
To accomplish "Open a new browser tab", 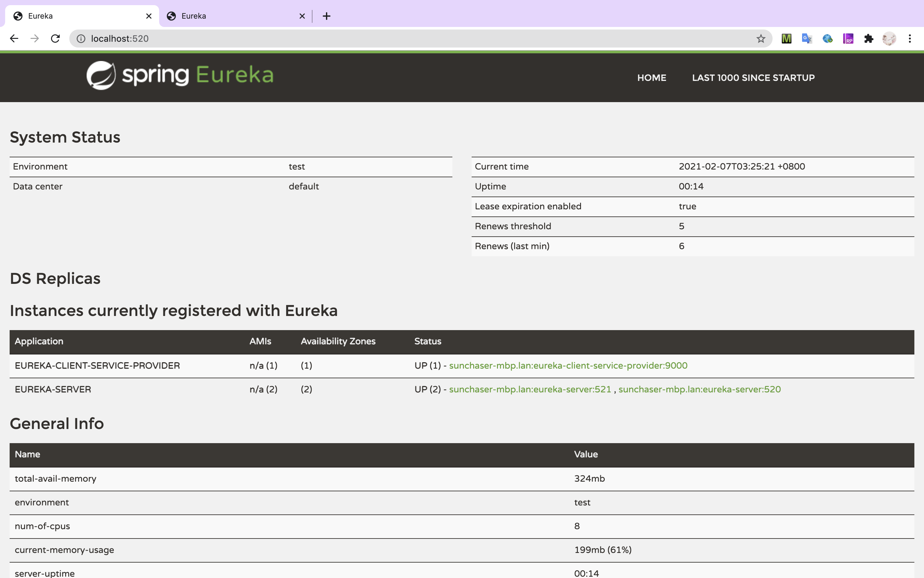I will tap(327, 16).
